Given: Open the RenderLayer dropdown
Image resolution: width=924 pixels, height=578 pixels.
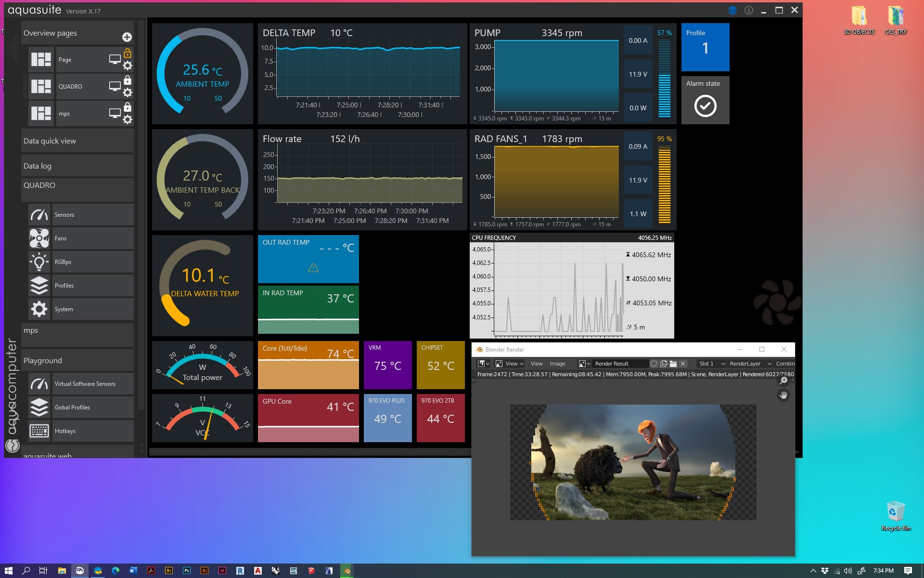Looking at the screenshot, I should point(750,364).
